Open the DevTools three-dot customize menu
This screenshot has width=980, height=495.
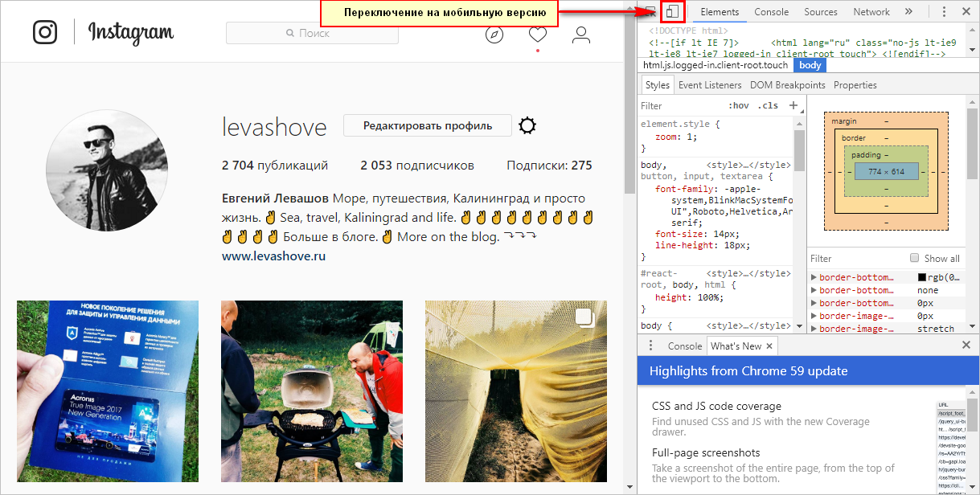944,12
